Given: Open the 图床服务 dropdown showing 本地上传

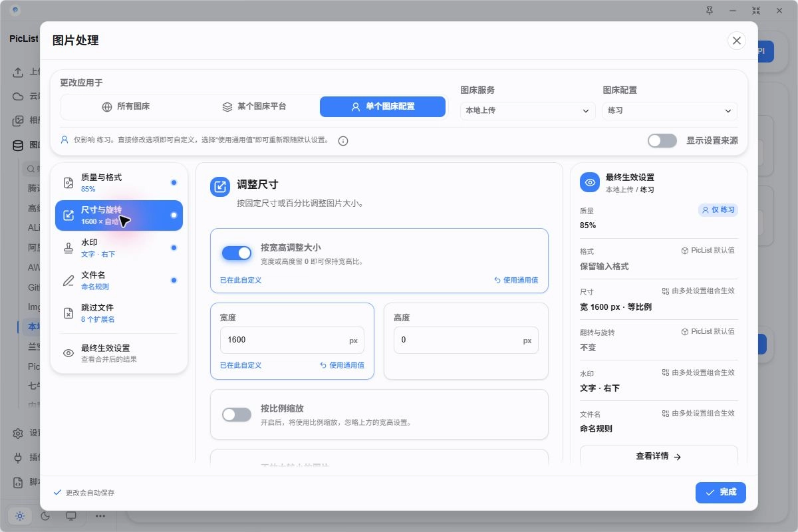Looking at the screenshot, I should pos(527,110).
